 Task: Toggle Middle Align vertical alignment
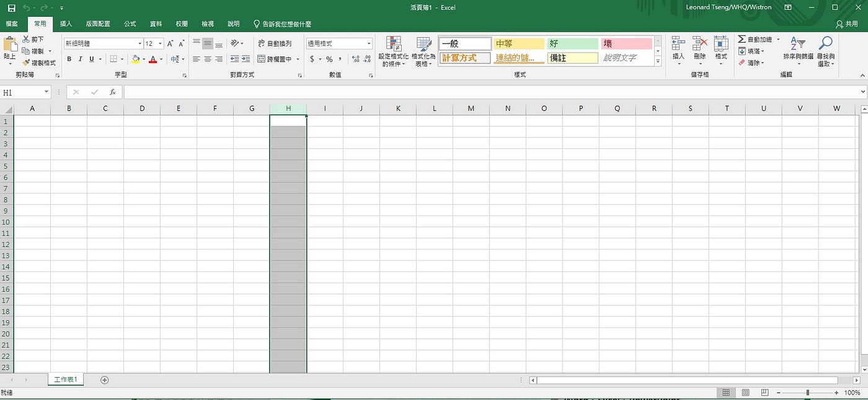point(208,43)
